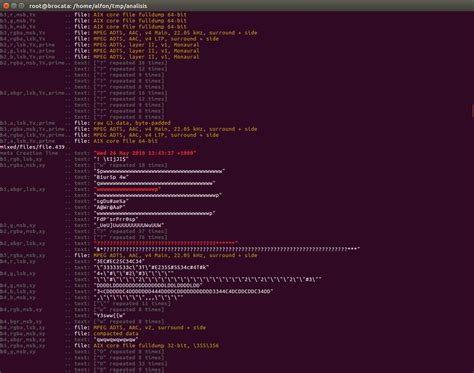Click the "DDDDLDDDDDDDDDDDDDDDL..." string line
This screenshot has height=373, width=474.
(x=148, y=285)
